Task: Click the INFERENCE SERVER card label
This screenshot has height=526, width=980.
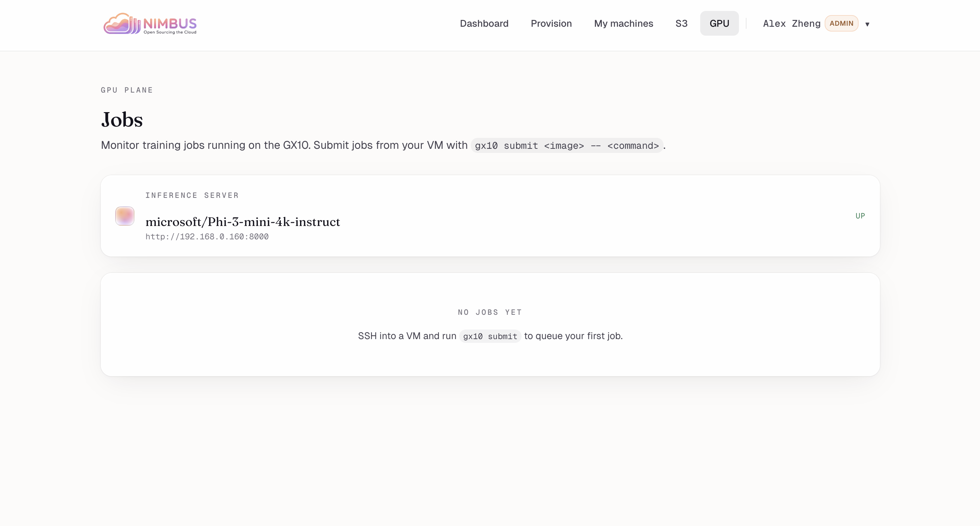Action: [192, 195]
